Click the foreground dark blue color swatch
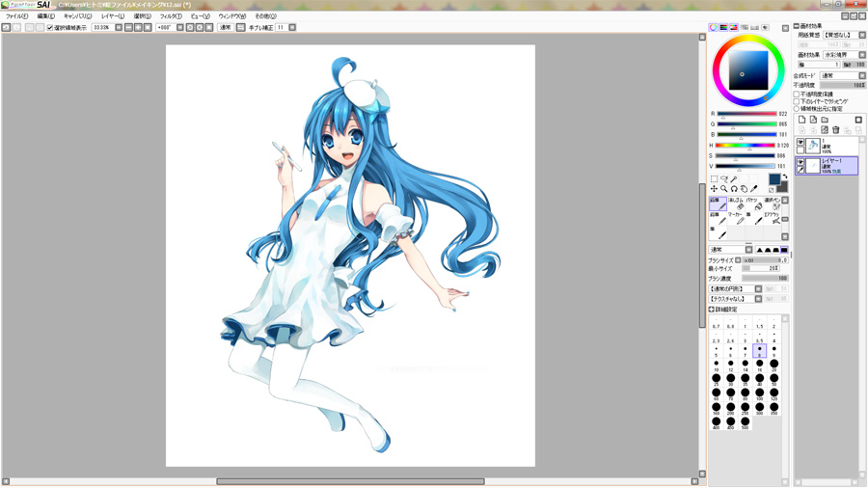This screenshot has width=868, height=488. coord(773,179)
